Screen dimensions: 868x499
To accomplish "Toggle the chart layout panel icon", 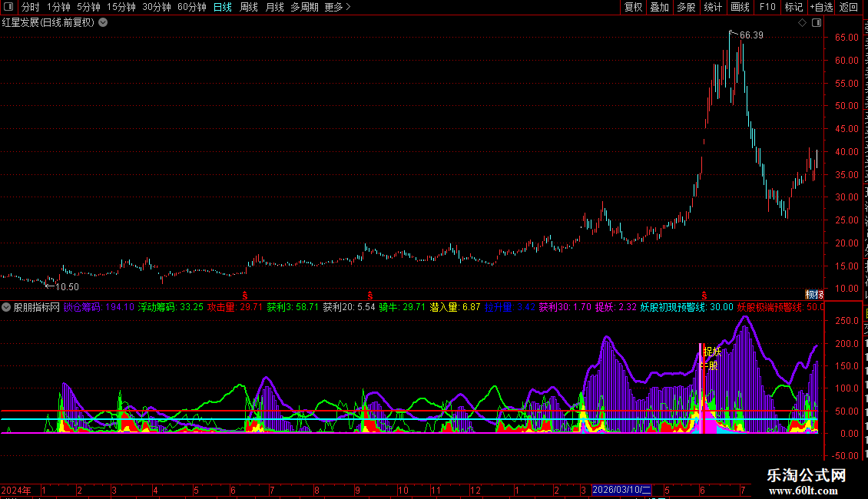I will pos(817,23).
